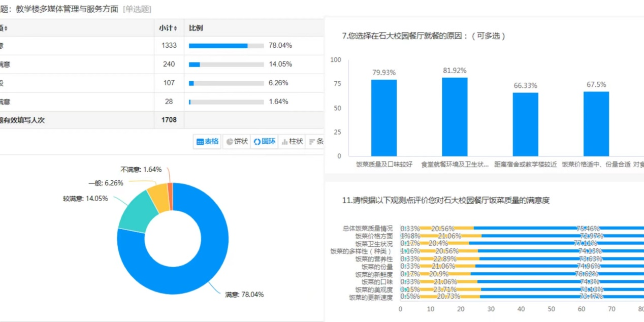Click the 总体饭菜质量情况 stacked bar row

tap(508, 229)
